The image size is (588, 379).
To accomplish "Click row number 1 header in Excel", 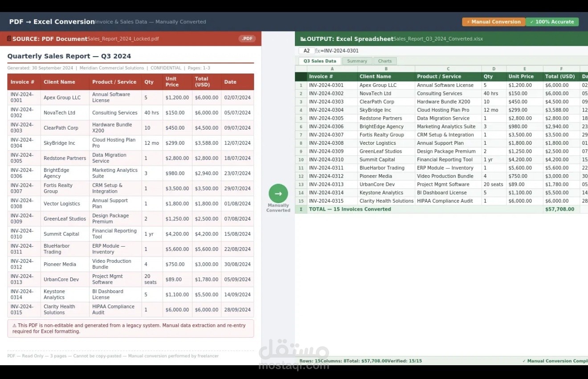I will pyautogui.click(x=301, y=85).
